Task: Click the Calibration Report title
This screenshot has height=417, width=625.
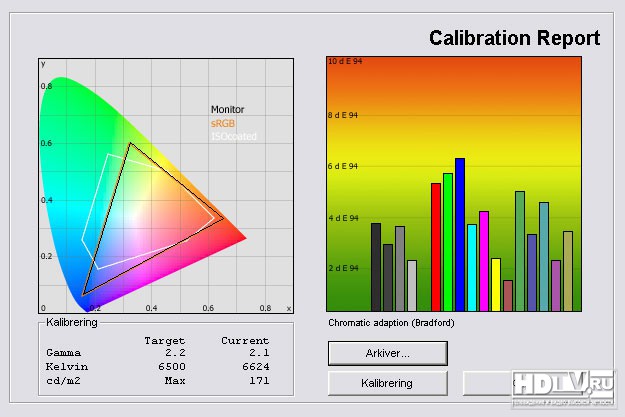Action: (514, 38)
